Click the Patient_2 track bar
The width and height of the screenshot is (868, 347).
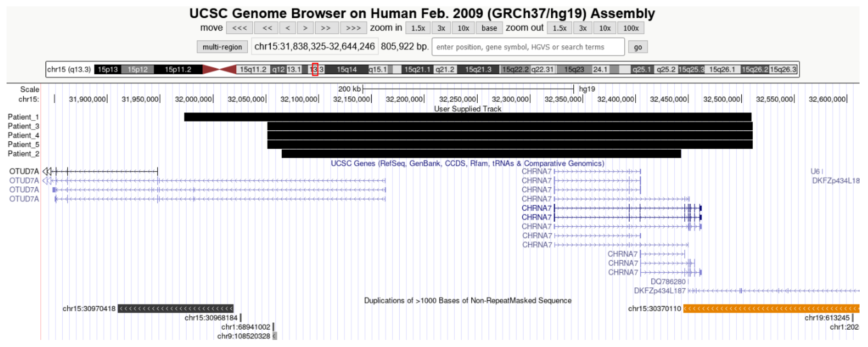(481, 154)
